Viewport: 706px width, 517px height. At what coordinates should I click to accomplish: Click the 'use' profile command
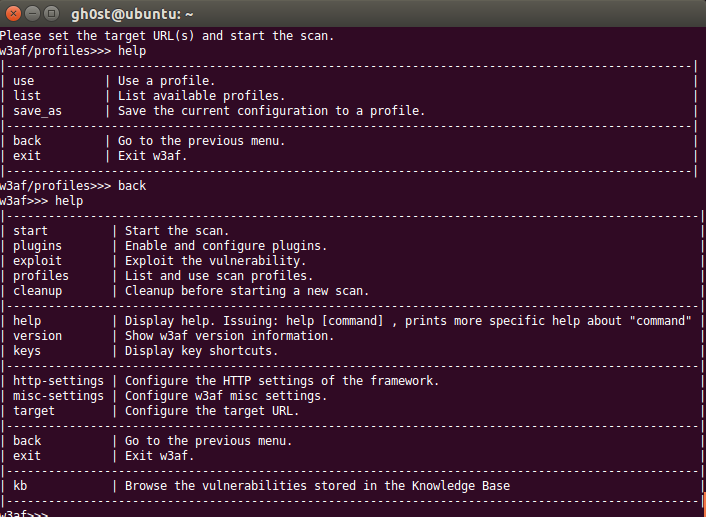point(24,80)
